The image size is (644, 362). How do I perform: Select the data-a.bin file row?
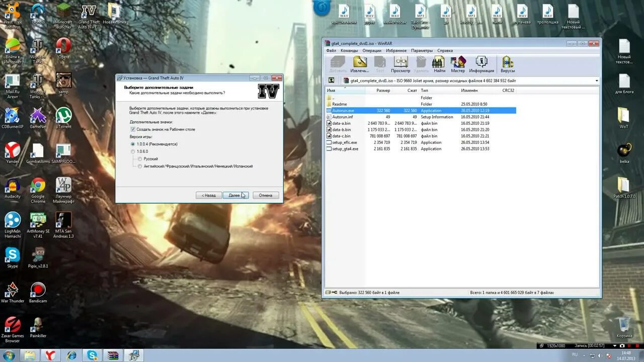pyautogui.click(x=421, y=123)
